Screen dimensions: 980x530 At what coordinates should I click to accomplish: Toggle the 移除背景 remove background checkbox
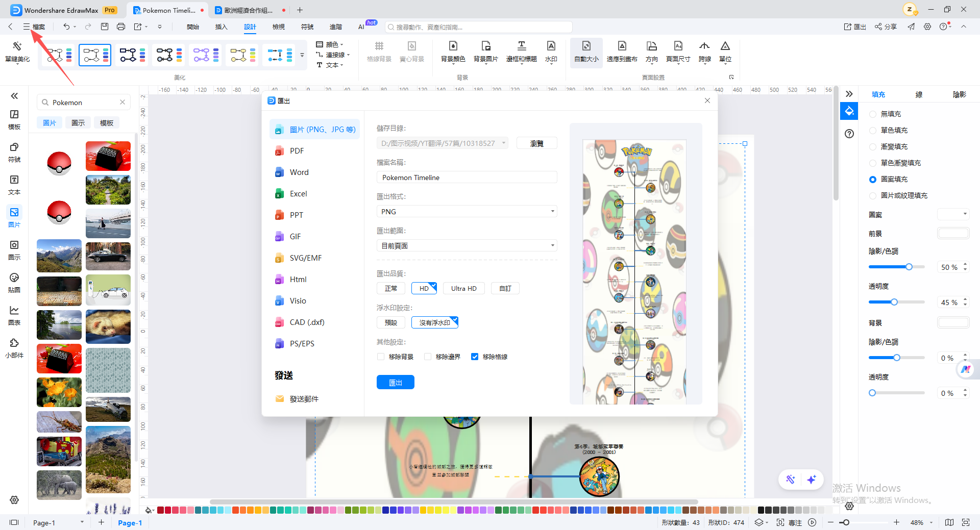click(x=381, y=357)
